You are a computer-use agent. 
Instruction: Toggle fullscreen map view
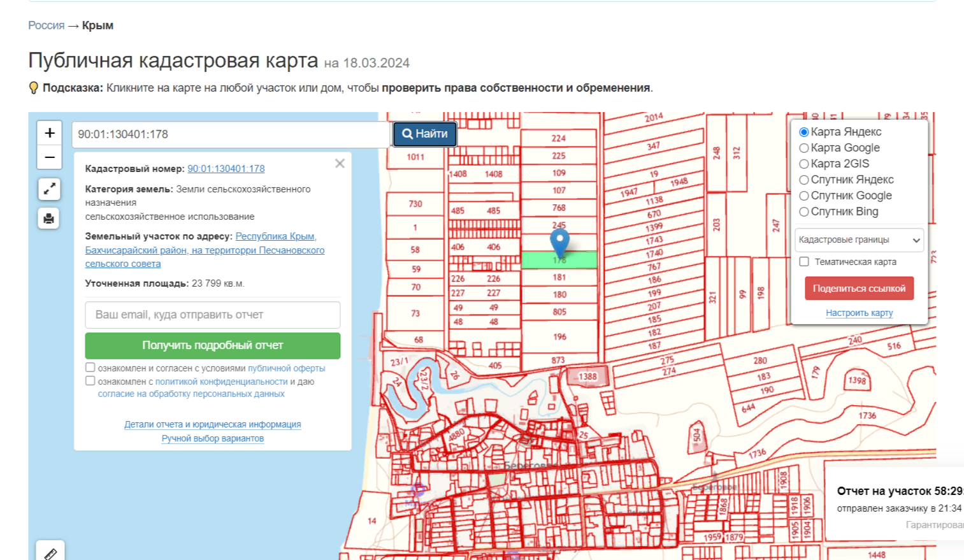pyautogui.click(x=49, y=189)
